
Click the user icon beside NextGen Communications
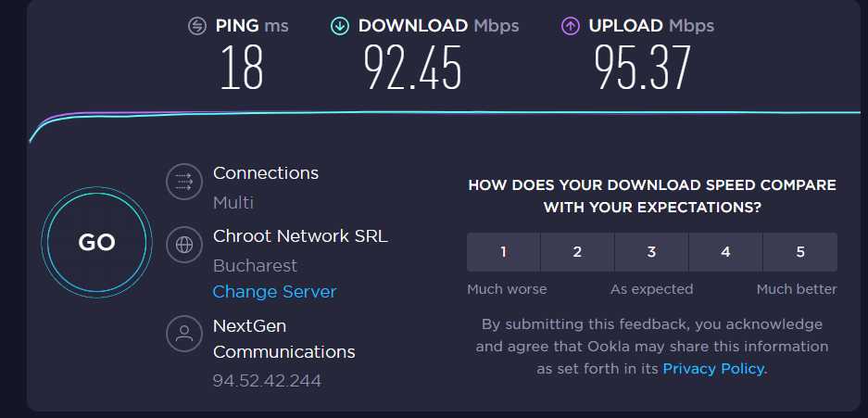tap(184, 334)
